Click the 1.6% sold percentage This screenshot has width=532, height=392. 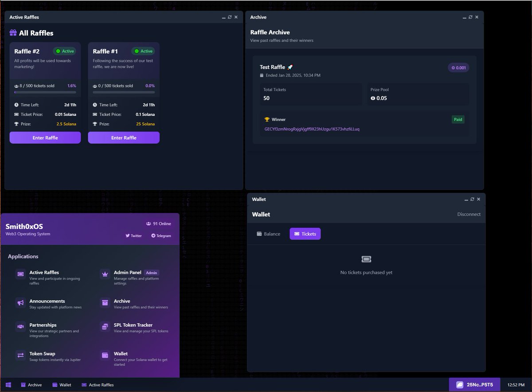71,86
